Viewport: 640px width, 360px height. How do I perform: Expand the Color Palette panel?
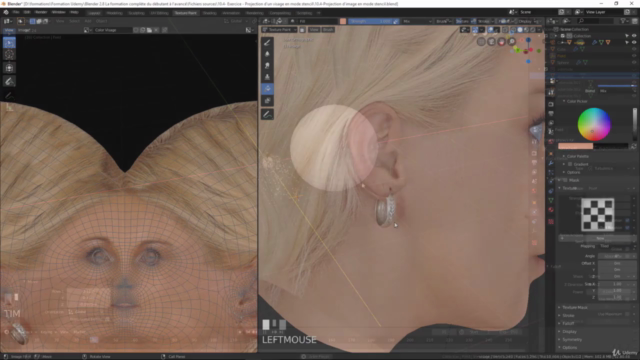(578, 156)
